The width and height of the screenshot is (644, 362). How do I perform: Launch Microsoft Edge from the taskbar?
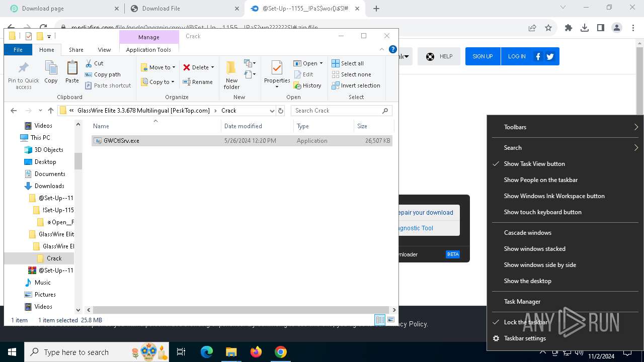[x=206, y=352]
